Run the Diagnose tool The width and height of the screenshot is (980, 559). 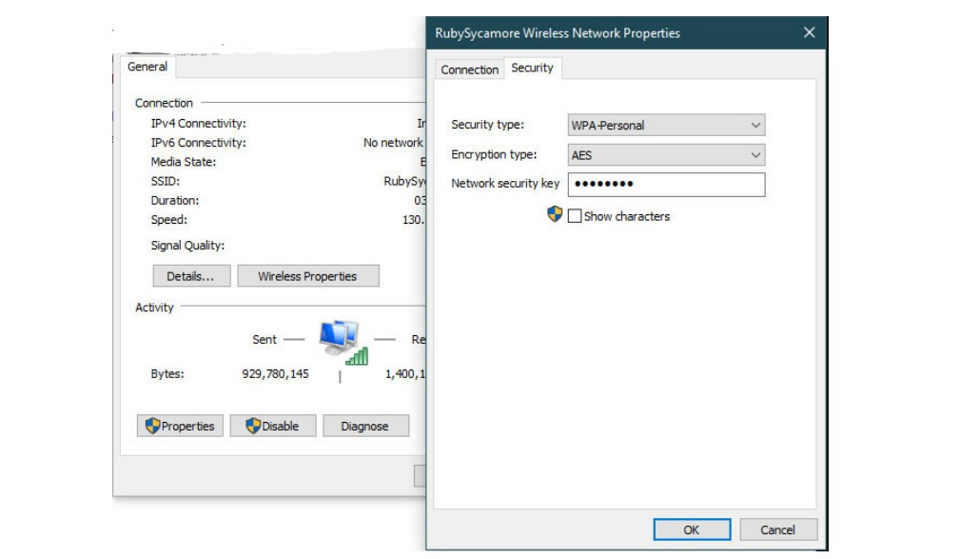(x=365, y=426)
